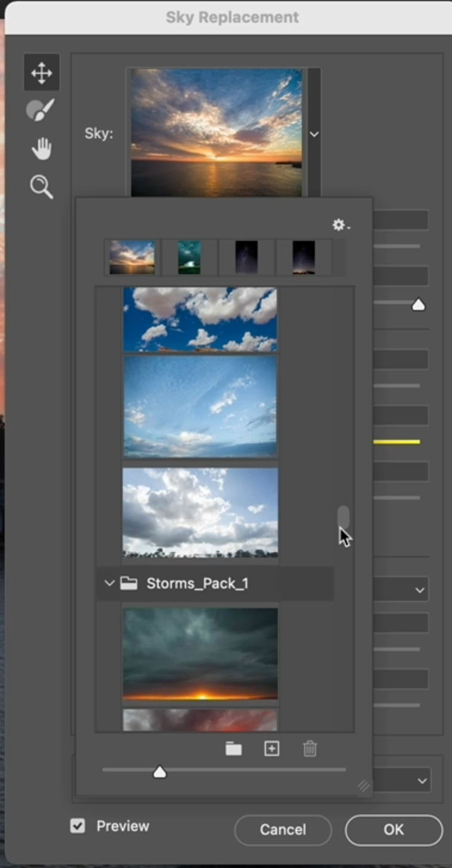The width and height of the screenshot is (452, 868).
Task: Select the recent green aurora sky thumbnail
Action: click(189, 257)
